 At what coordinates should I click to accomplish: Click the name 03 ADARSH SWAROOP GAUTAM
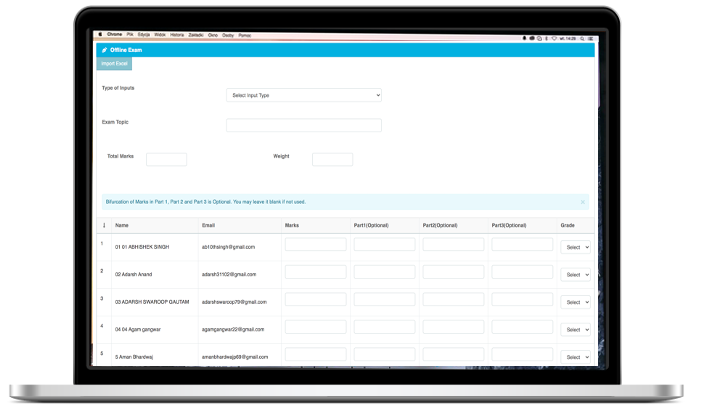click(152, 302)
